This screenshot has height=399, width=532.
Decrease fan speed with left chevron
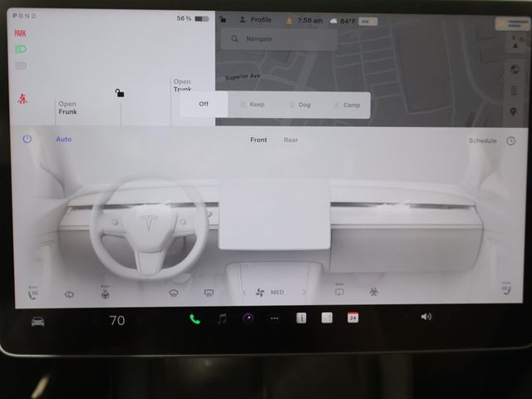click(x=244, y=293)
